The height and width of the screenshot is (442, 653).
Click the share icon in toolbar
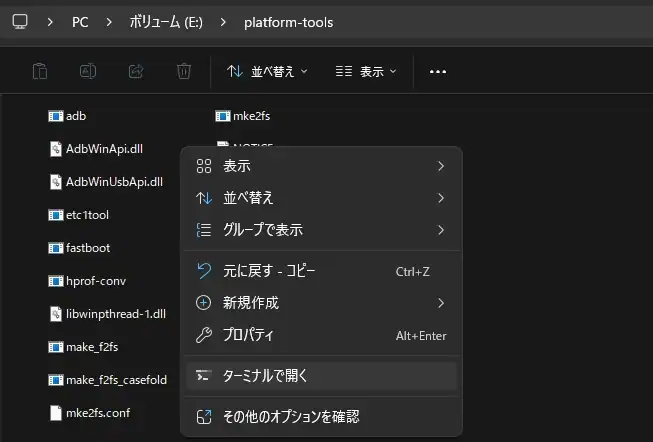[136, 71]
